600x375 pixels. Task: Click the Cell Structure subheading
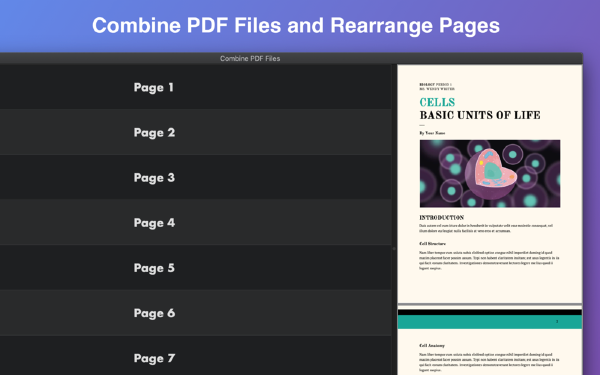pos(432,243)
